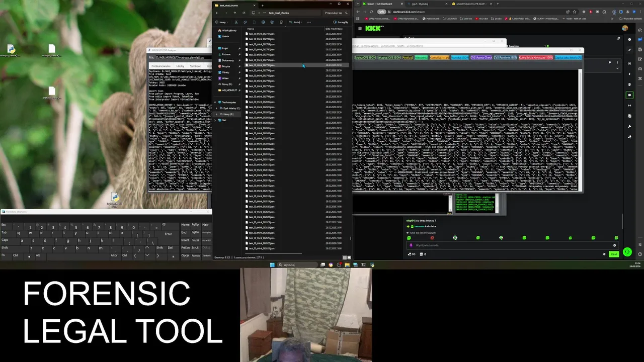Switch to the Stream - Kick Dashboard tab
644x362 pixels.
click(383, 4)
